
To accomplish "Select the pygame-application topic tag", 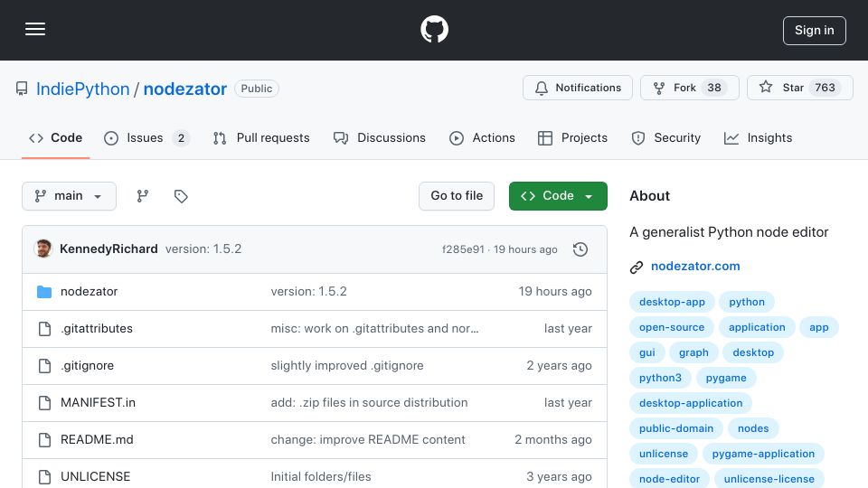I will pos(763,455).
